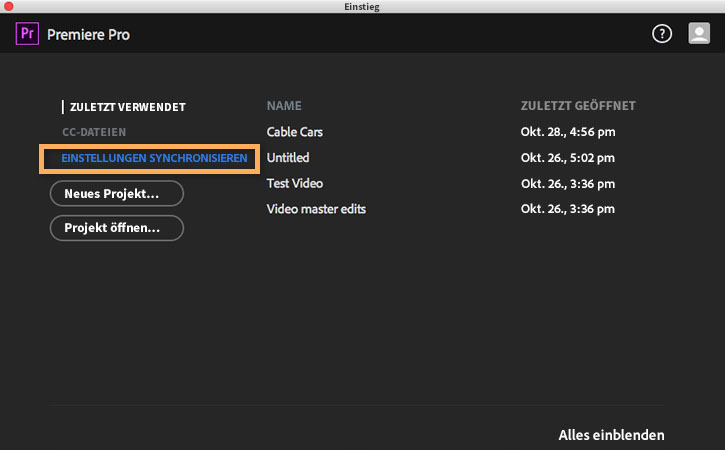Open the Untitled project
The width and height of the screenshot is (725, 450).
[288, 158]
